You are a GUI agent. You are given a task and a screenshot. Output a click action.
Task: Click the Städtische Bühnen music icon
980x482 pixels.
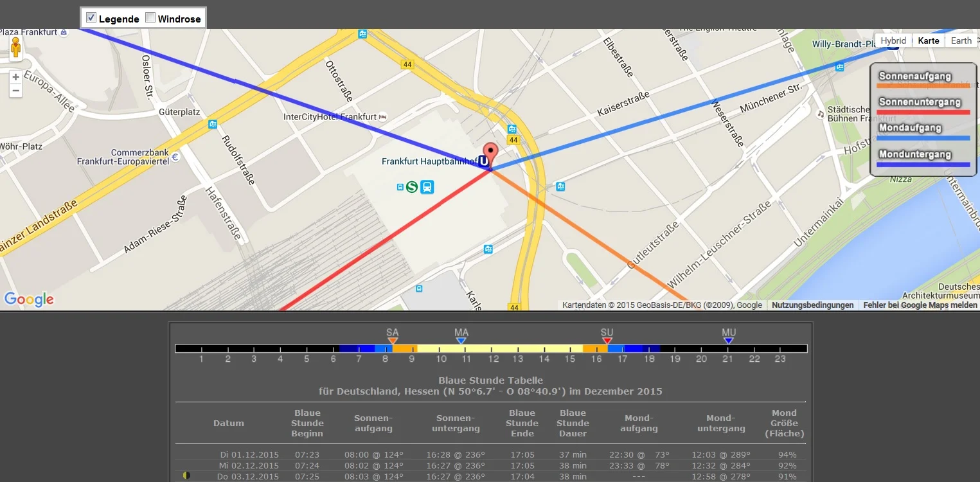[821, 114]
